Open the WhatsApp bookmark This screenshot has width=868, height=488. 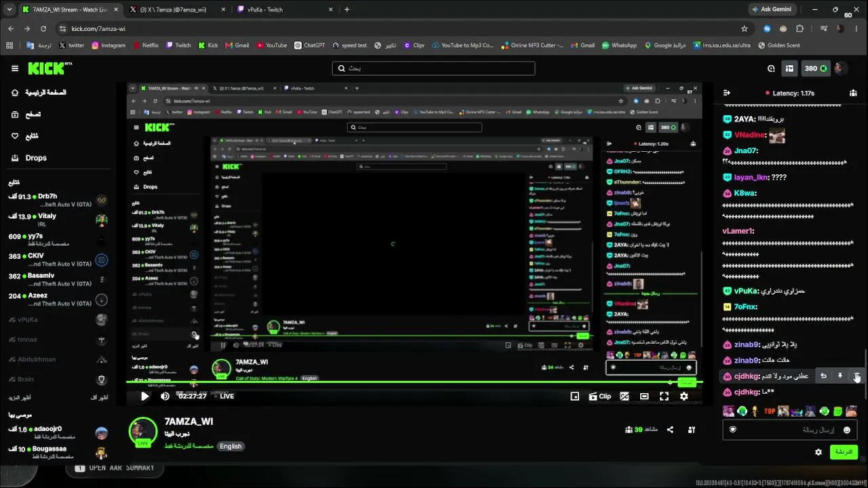618,45
